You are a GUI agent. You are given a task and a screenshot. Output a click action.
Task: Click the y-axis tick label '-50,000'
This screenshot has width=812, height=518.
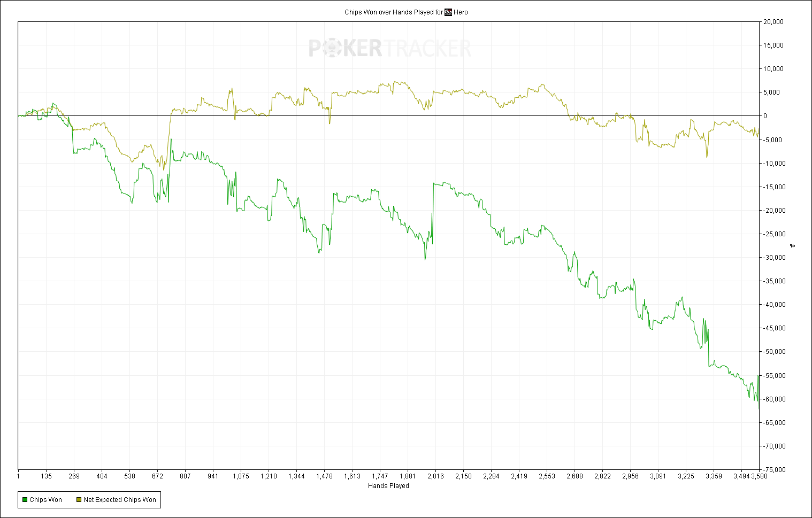pos(775,352)
